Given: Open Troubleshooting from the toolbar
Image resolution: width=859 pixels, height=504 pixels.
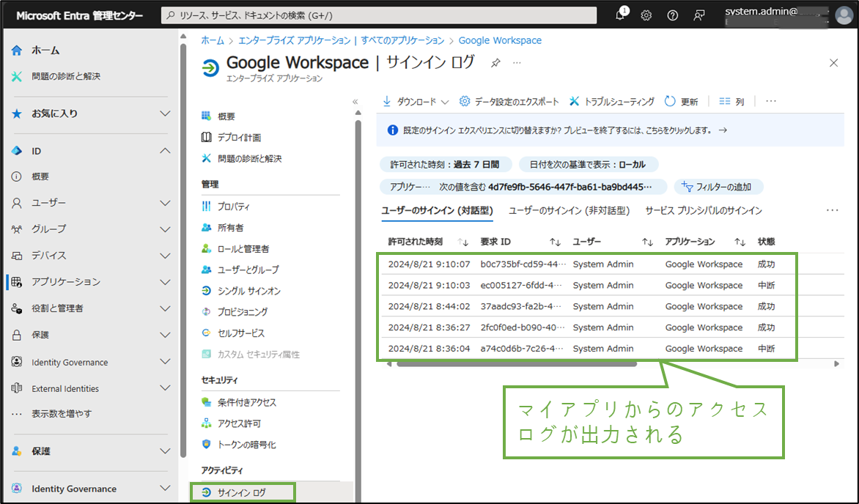Looking at the screenshot, I should click(x=612, y=101).
